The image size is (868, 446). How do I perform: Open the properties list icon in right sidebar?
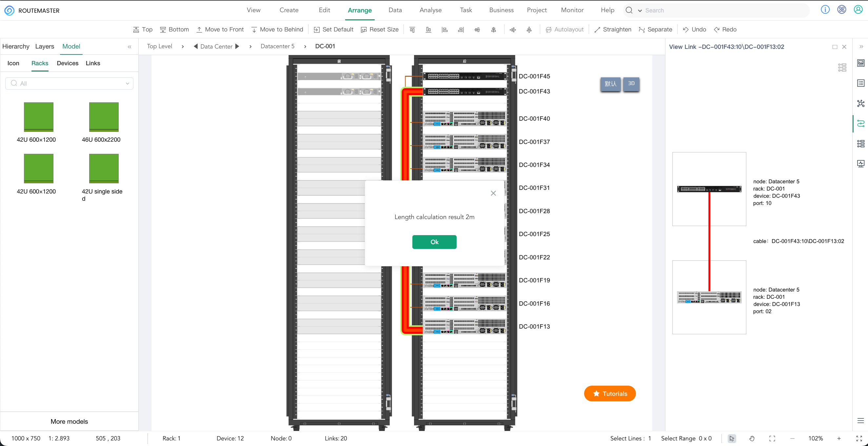pyautogui.click(x=860, y=144)
